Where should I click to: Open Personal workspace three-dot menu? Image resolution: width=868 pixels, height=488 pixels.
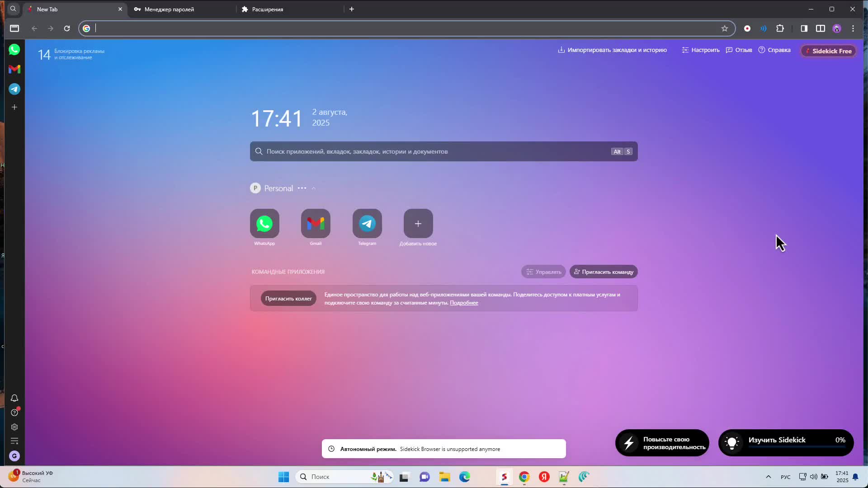coord(302,188)
